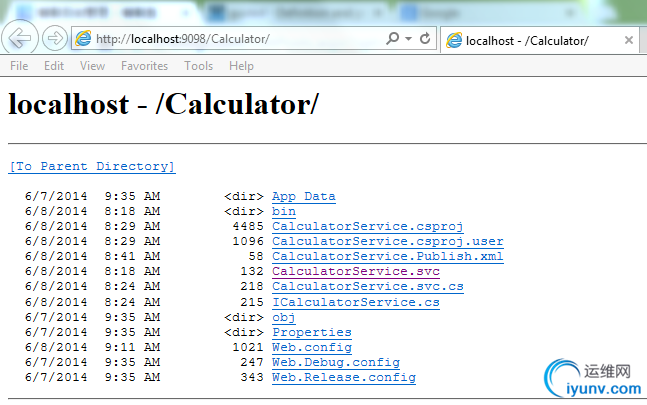
Task: Click the file size value 343
Action: tap(252, 377)
